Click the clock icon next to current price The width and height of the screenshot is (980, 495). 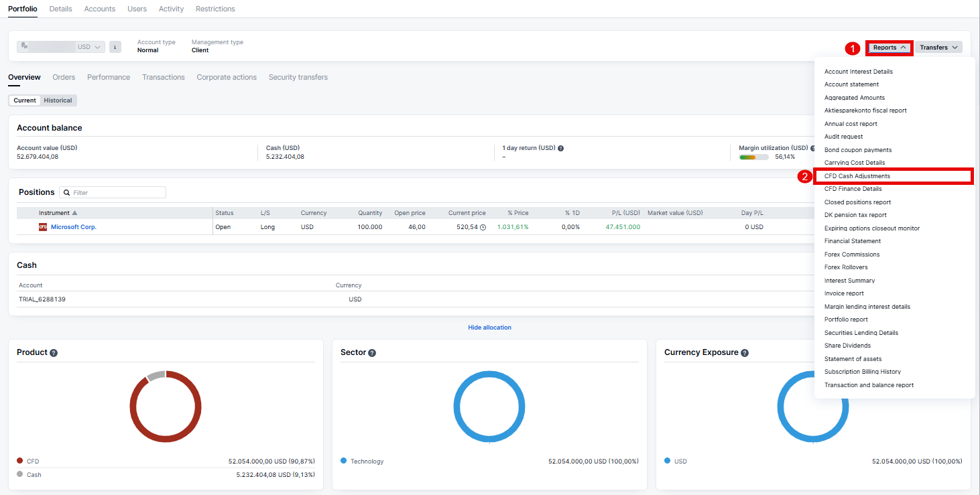483,228
